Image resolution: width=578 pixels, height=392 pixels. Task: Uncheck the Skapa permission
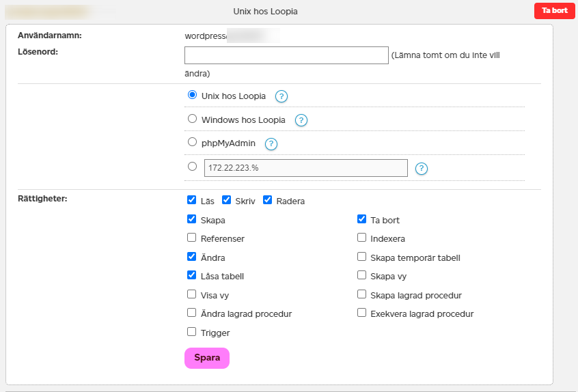pyautogui.click(x=192, y=219)
